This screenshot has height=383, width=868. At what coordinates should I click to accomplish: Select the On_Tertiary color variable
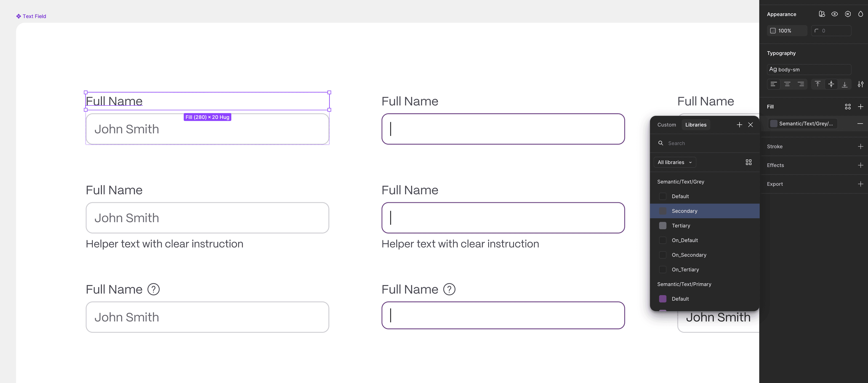(705, 270)
